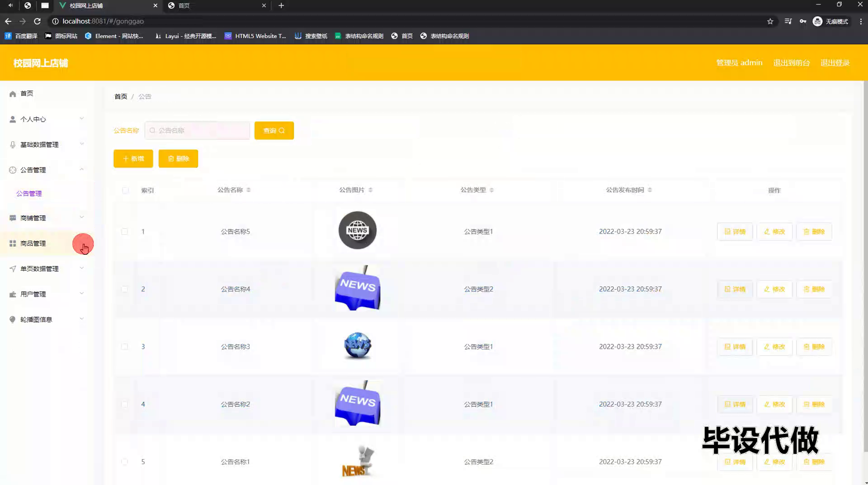Open the 图标网站 bookmark
The width and height of the screenshot is (868, 485).
point(61,36)
